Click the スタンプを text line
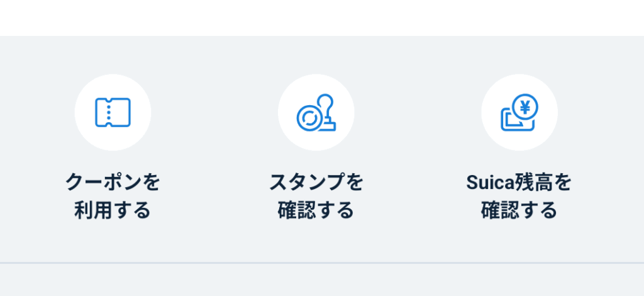The image size is (644, 296). pos(316,183)
